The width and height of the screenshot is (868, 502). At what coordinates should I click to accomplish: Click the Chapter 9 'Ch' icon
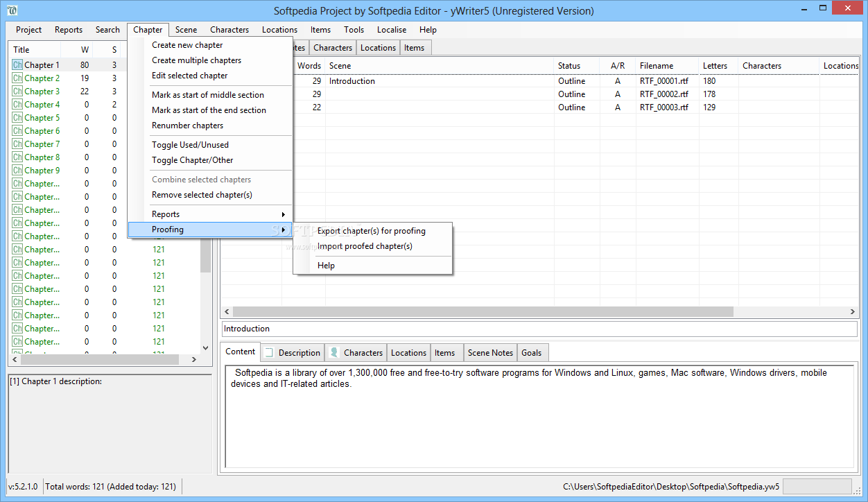[17, 170]
